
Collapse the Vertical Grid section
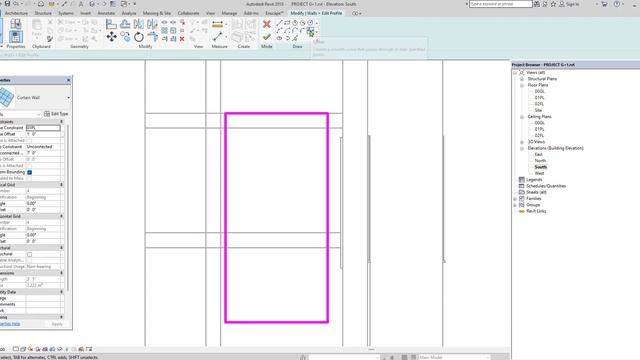pos(62,185)
